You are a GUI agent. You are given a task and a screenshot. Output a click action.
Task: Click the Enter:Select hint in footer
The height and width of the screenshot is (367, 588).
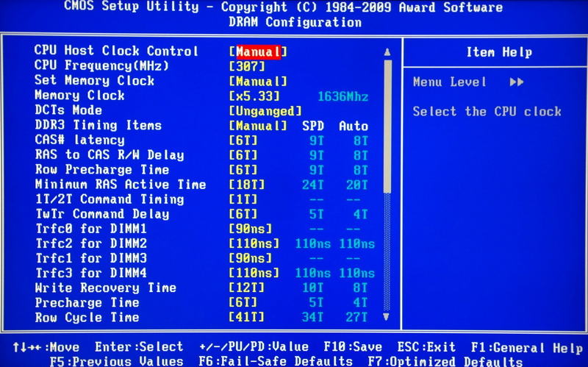tap(139, 346)
